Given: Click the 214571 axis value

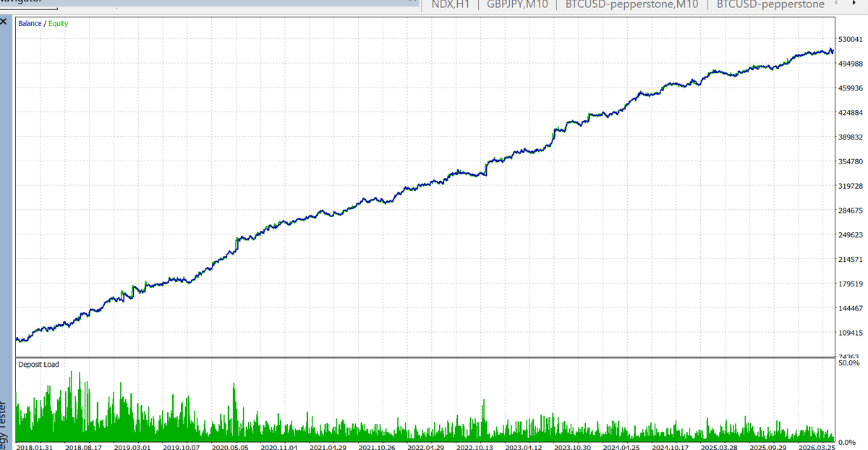Looking at the screenshot, I should 852,259.
